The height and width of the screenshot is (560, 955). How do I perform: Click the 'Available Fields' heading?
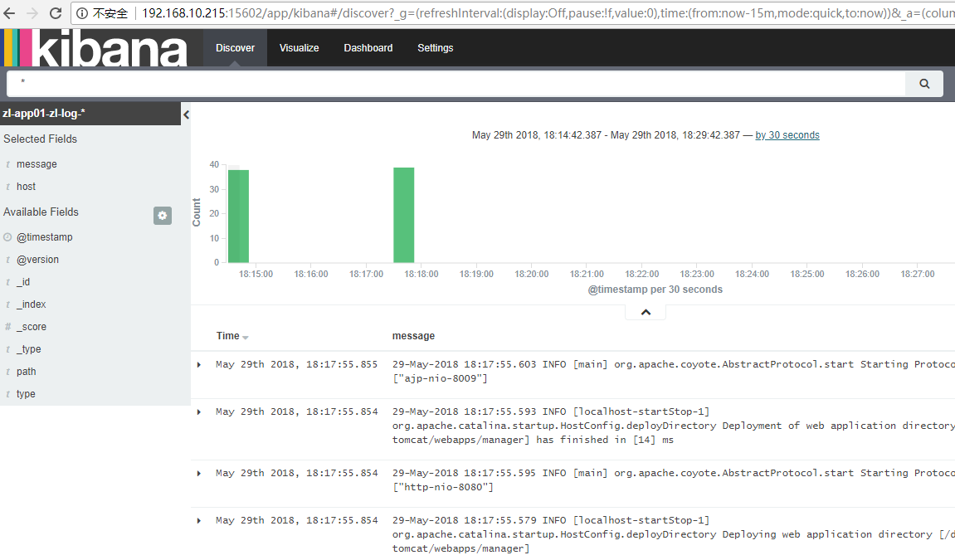coord(41,212)
